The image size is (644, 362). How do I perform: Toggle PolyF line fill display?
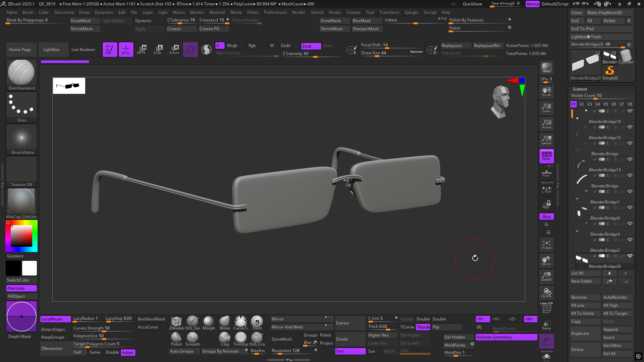546,308
